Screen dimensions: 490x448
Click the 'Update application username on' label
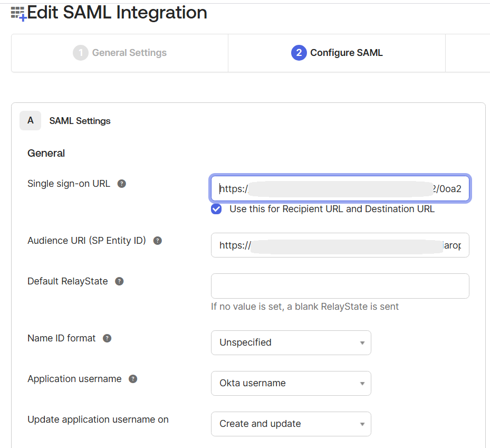(x=98, y=420)
